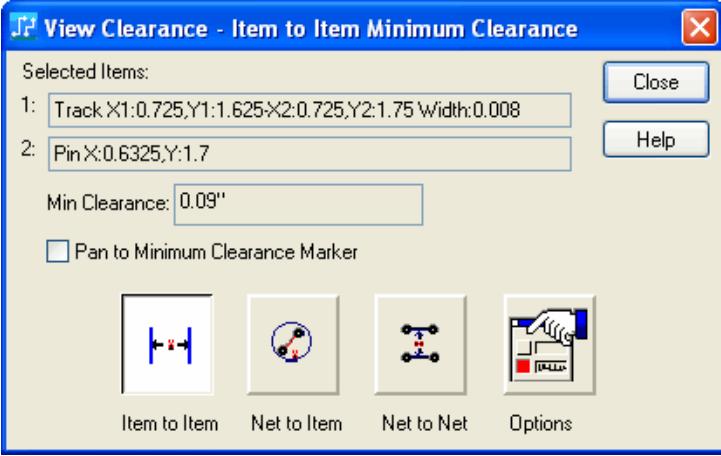Enable Pan to Minimum Clearance Marker checkbox

pyautogui.click(x=56, y=253)
